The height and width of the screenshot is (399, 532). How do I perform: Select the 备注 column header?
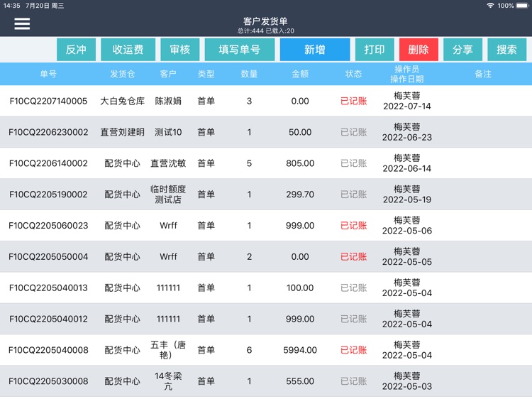483,74
